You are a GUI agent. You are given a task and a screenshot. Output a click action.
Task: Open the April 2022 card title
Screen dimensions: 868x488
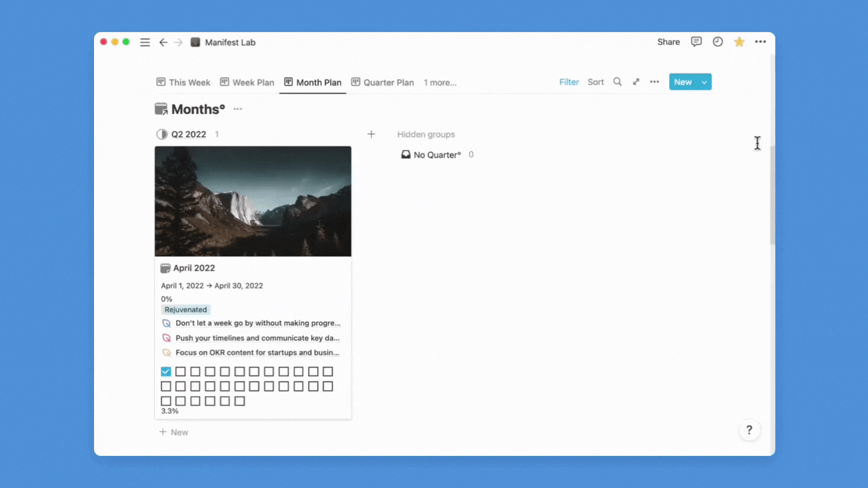(194, 268)
